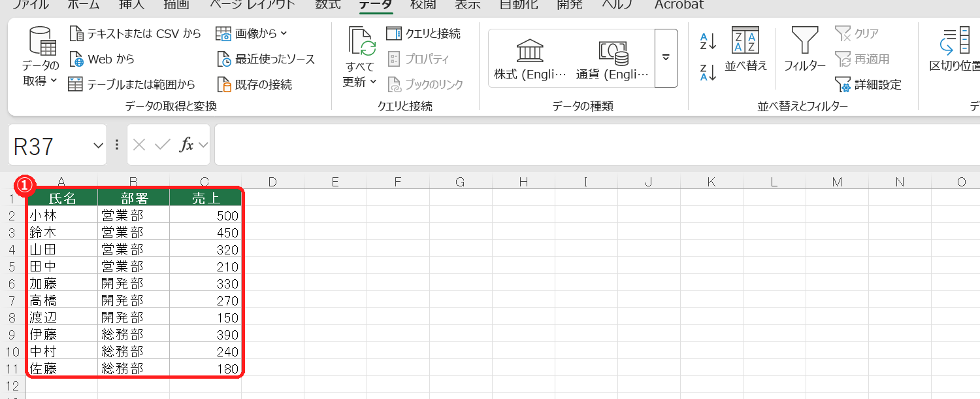Select the sales value 390
980x399 pixels.
(205, 334)
